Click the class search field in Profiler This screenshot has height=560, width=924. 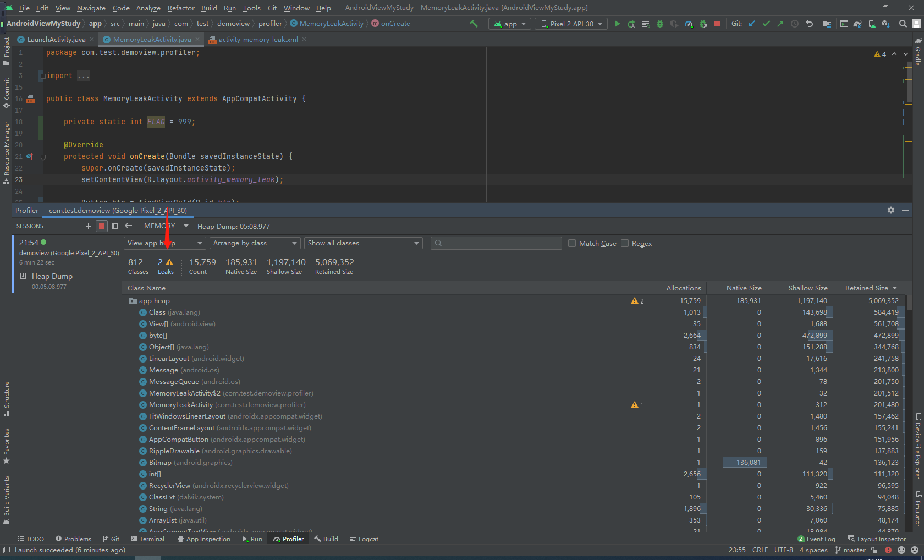point(496,243)
